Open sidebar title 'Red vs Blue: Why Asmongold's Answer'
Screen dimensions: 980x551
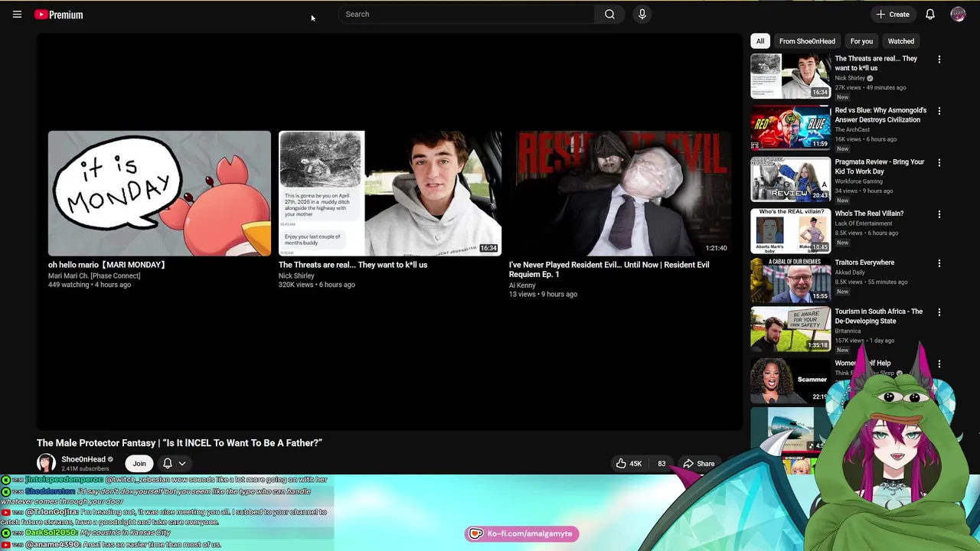[880, 115]
